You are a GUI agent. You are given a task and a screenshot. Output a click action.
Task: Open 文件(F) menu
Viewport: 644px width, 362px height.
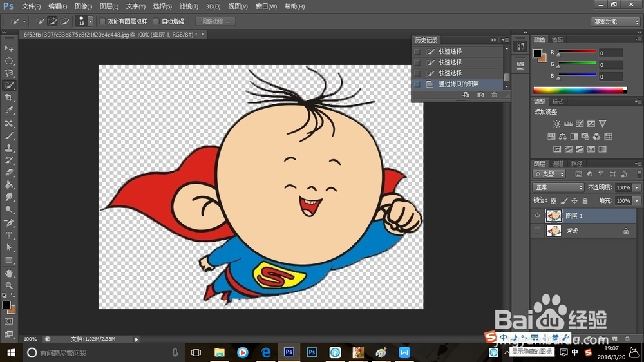31,6
